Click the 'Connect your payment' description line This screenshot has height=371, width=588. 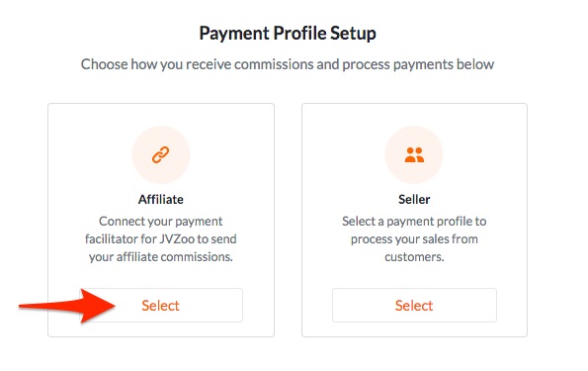[x=161, y=222]
